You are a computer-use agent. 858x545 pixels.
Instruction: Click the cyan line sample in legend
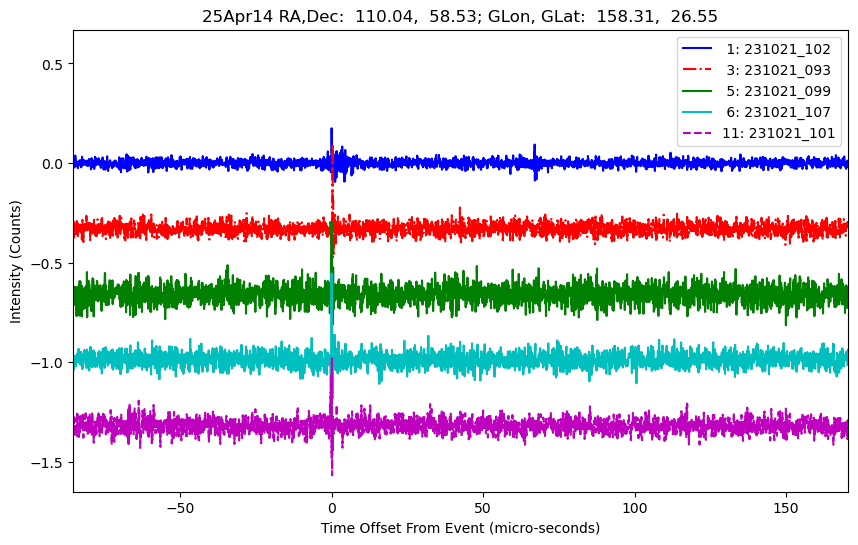pyautogui.click(x=697, y=112)
